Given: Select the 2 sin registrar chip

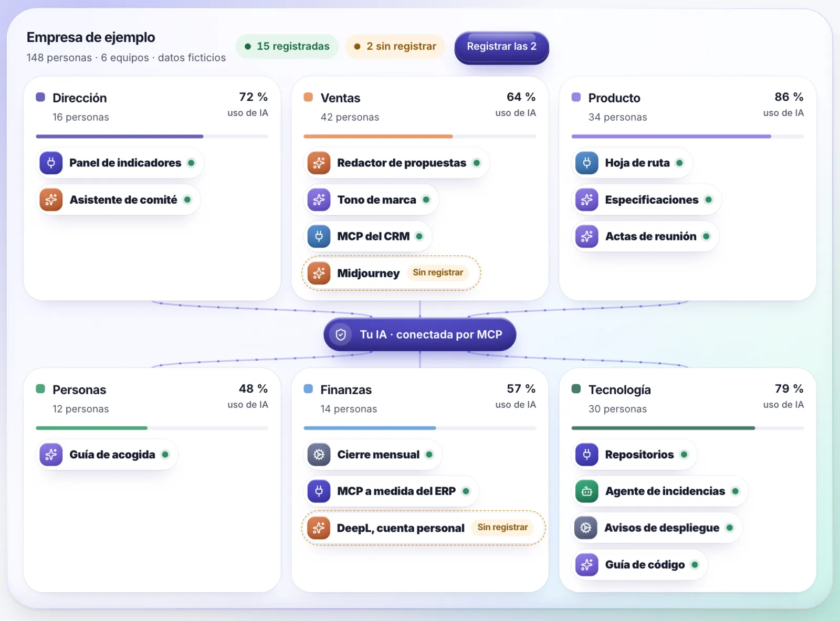Looking at the screenshot, I should [395, 46].
